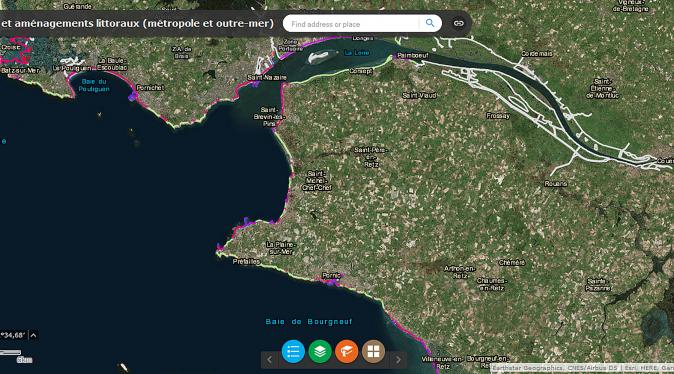Click the Vigneux-de-Bretagne label
The height and width of the screenshot is (374, 674).
coord(631,6)
